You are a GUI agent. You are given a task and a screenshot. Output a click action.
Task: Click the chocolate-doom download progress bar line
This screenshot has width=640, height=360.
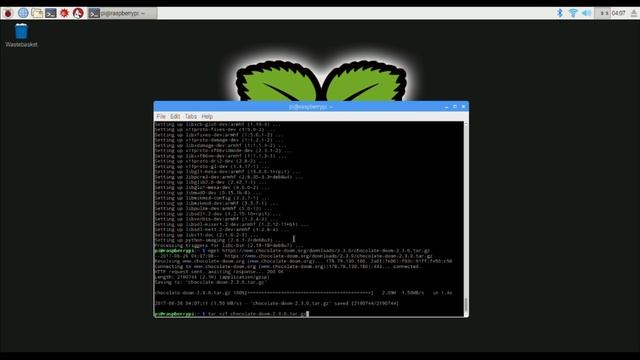pyautogui.click(x=303, y=293)
